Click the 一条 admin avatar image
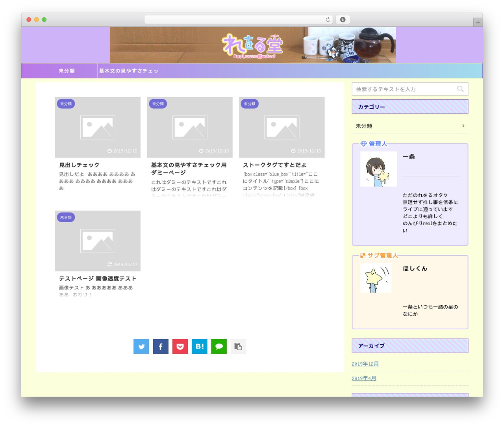This screenshot has height=427, width=504. click(x=378, y=169)
